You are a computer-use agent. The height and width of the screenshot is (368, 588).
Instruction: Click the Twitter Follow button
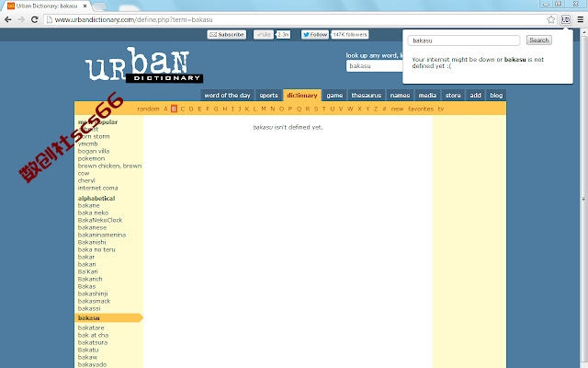tap(315, 35)
